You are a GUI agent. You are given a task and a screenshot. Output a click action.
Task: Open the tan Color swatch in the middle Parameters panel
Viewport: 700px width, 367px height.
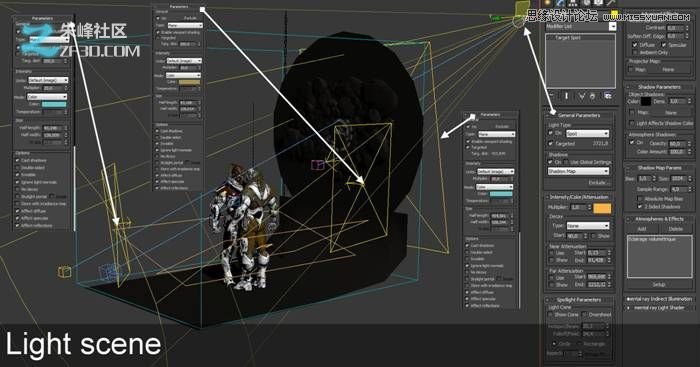(189, 82)
